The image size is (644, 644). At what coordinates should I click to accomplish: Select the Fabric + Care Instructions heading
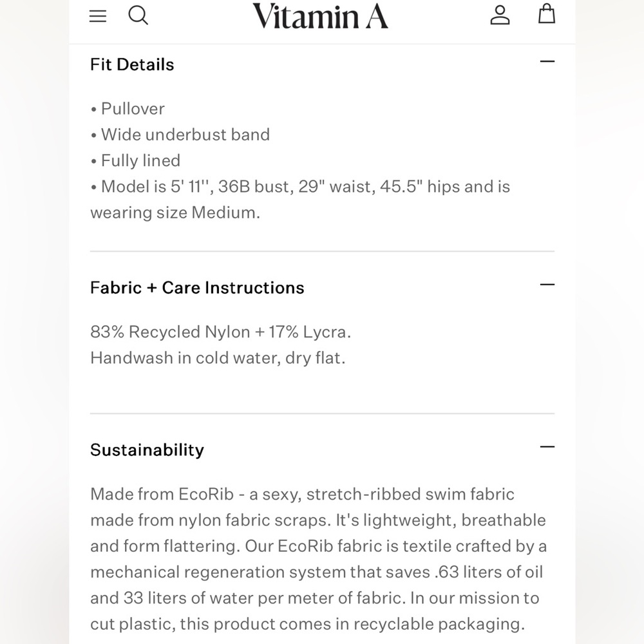pos(197,287)
